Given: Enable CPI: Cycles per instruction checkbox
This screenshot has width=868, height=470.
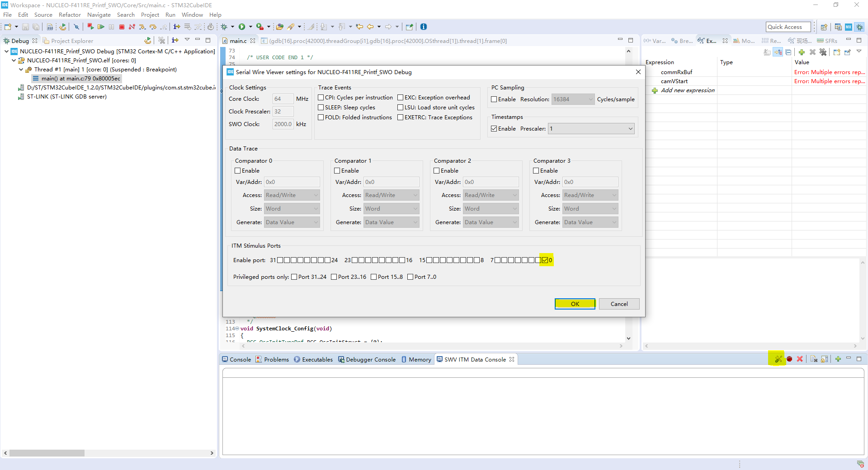Looking at the screenshot, I should point(321,98).
